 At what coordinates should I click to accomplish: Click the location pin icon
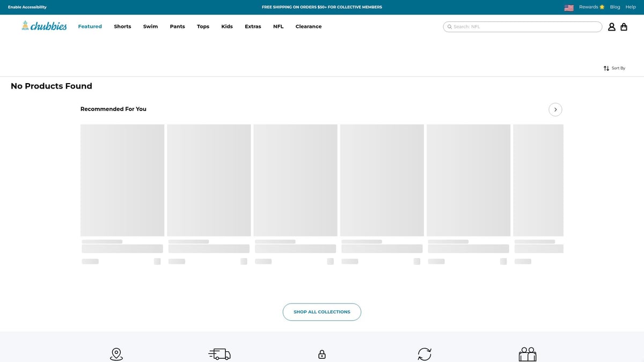click(x=116, y=354)
